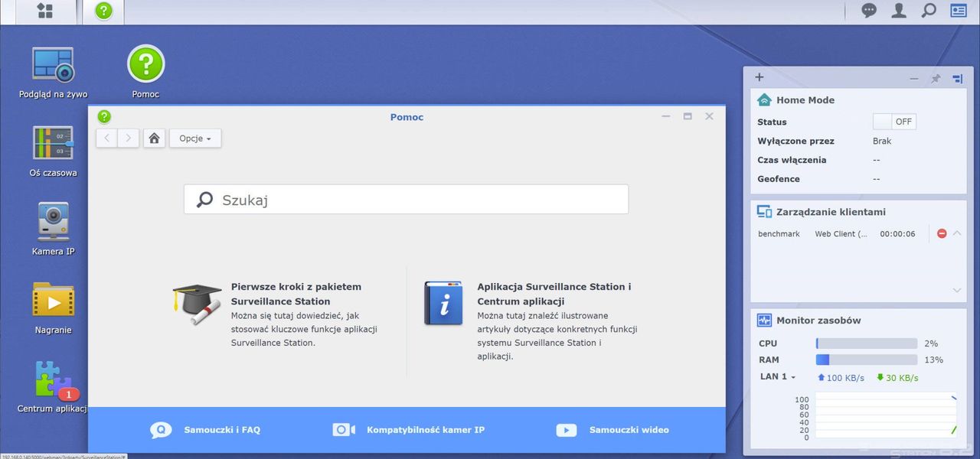Screen dimensions: 980x459
Task: Click the graduation cap icon
Action: (x=197, y=304)
